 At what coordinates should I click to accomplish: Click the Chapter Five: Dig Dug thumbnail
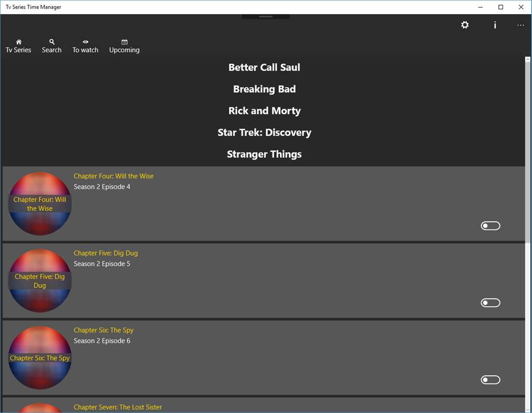(40, 280)
